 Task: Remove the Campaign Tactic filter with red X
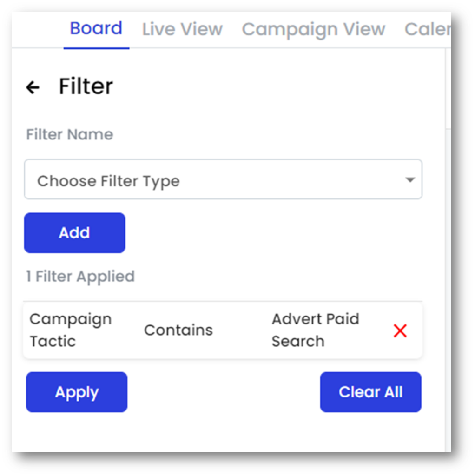pyautogui.click(x=400, y=331)
